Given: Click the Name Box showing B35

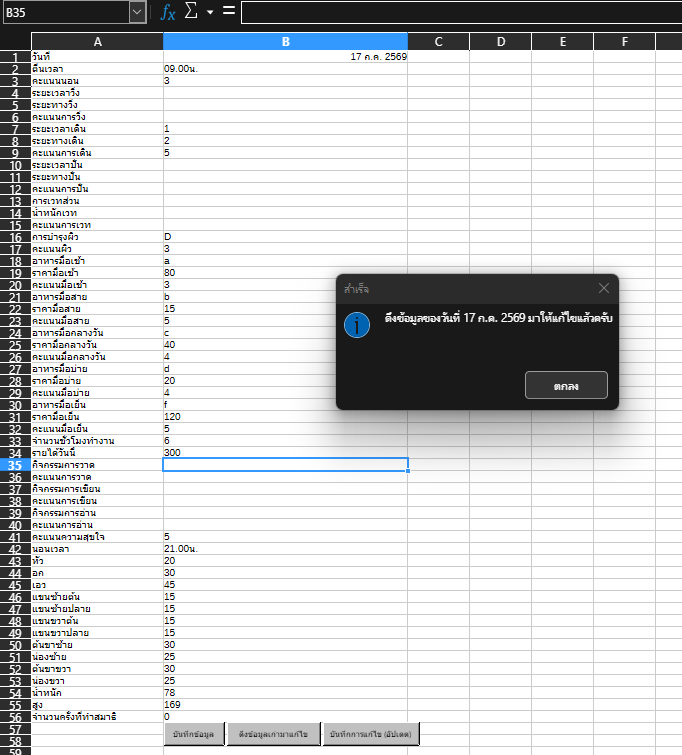Looking at the screenshot, I should (x=66, y=12).
